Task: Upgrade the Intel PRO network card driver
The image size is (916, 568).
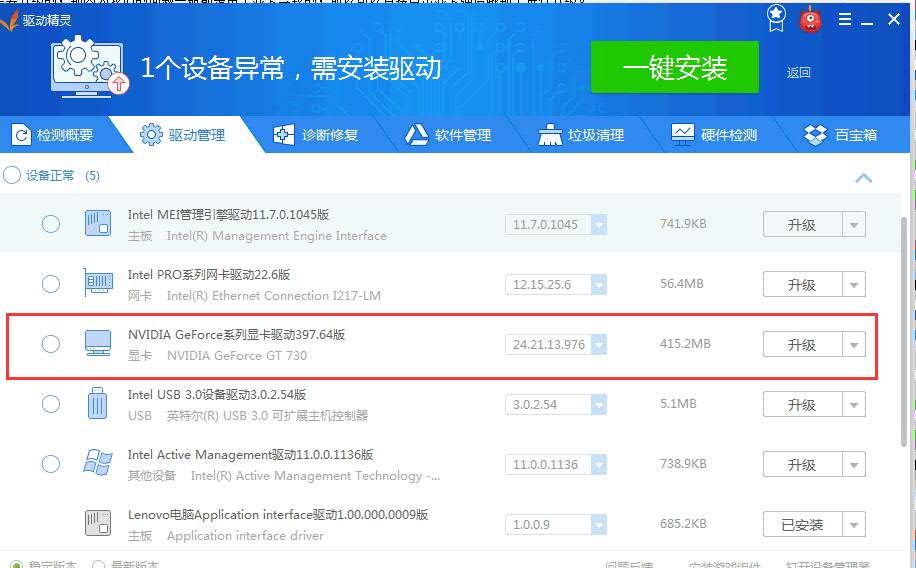Action: point(803,285)
